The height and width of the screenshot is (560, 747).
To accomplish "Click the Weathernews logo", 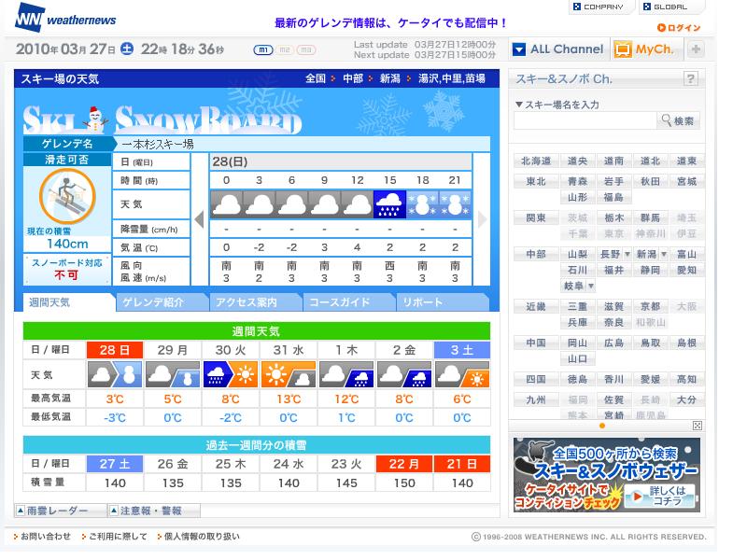I will (x=65, y=18).
